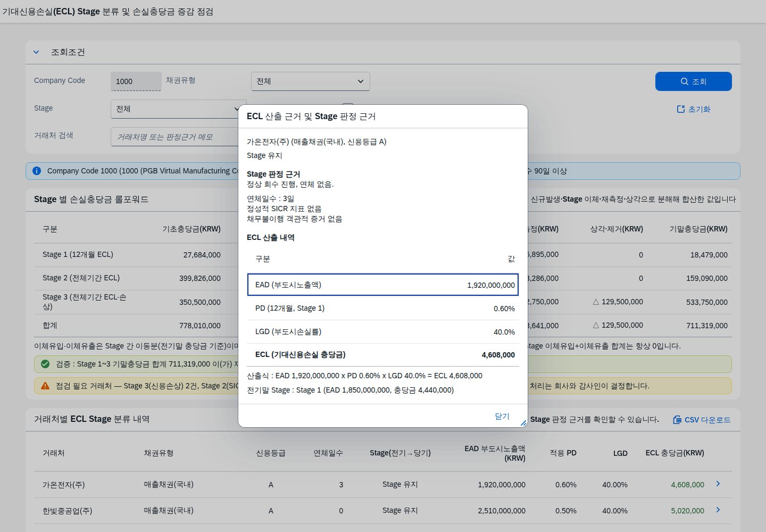Image resolution: width=766 pixels, height=532 pixels.
Task: Select the LGD (부도시손실률) row
Action: (383, 331)
